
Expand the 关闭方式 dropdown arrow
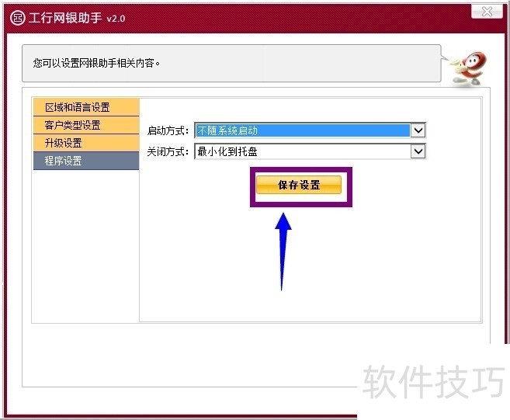click(x=418, y=151)
